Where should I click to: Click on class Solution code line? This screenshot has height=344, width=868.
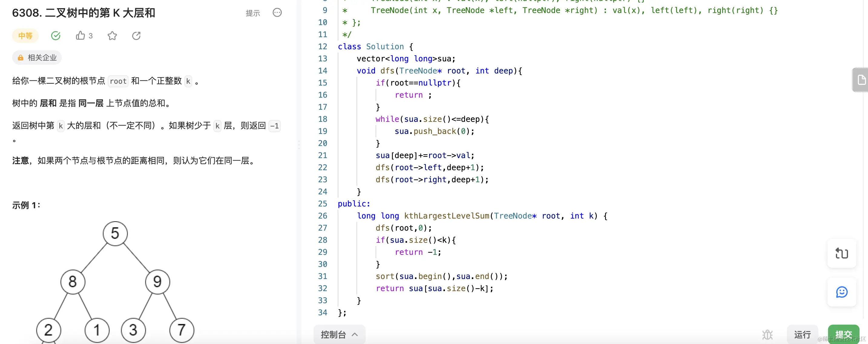pyautogui.click(x=375, y=47)
